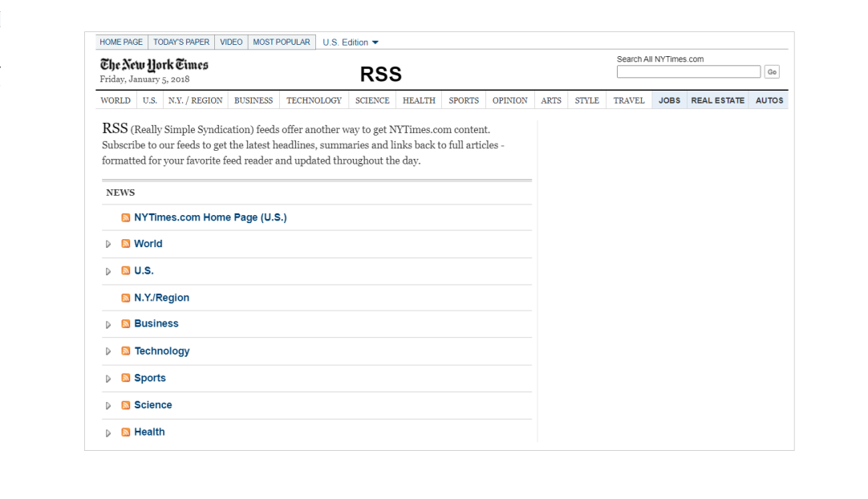868x499 pixels.
Task: Open the U.S. Edition dropdown
Action: [351, 43]
